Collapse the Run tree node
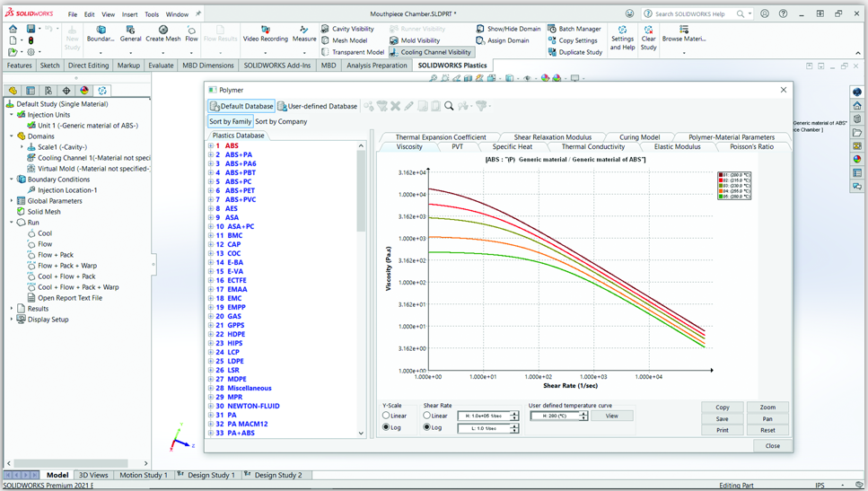Viewport: 868px width, 491px height. click(11, 223)
